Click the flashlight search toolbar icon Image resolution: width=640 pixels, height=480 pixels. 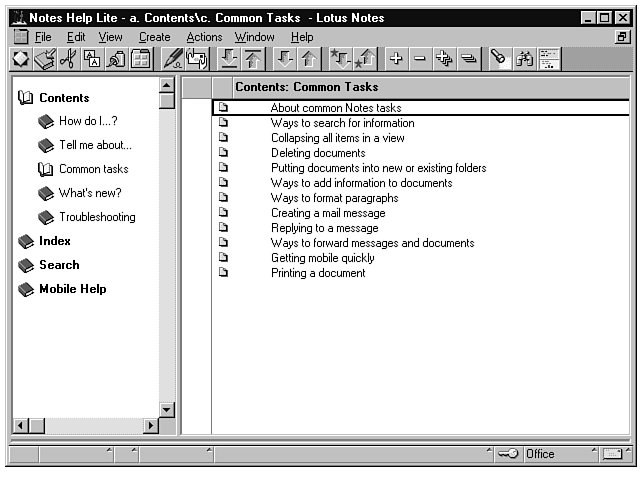click(499, 59)
